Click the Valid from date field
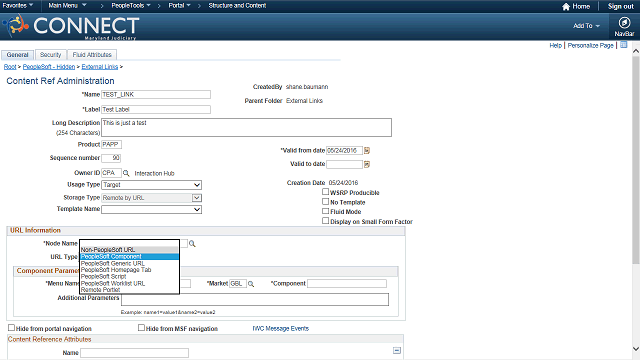The image size is (640, 360). pos(344,151)
